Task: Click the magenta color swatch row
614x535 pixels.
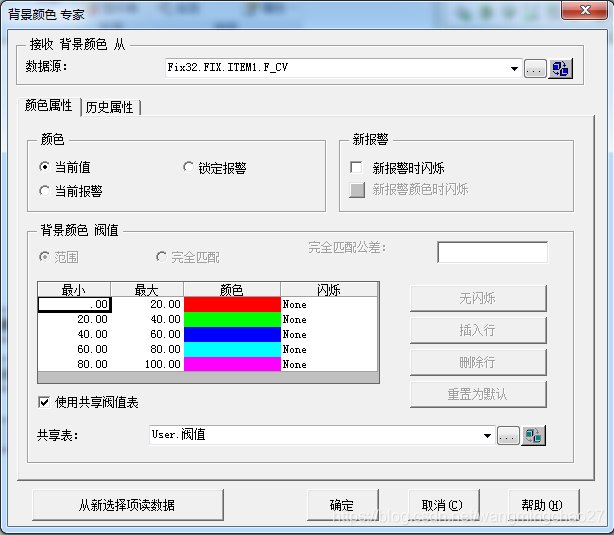Action: coord(232,364)
